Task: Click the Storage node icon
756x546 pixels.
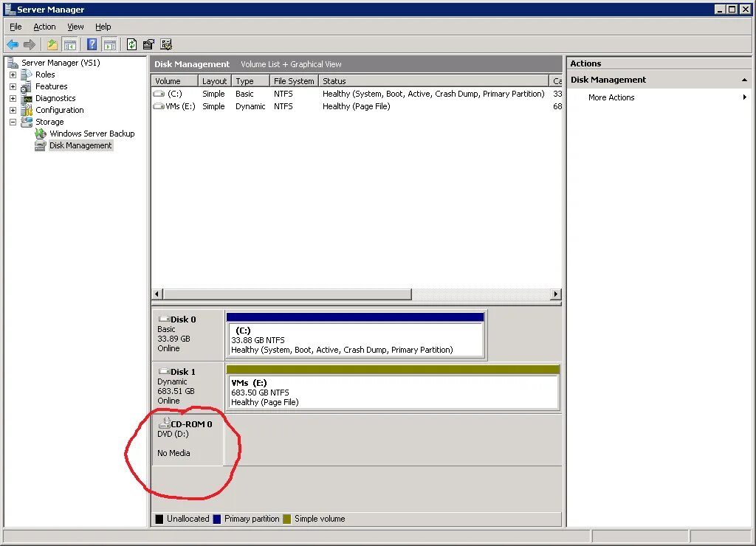Action: (27, 122)
